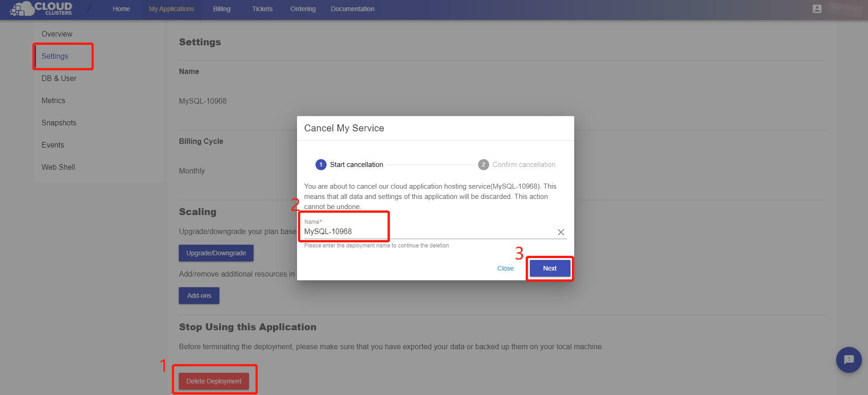The width and height of the screenshot is (868, 395).
Task: Open My Applications menu
Action: click(171, 9)
